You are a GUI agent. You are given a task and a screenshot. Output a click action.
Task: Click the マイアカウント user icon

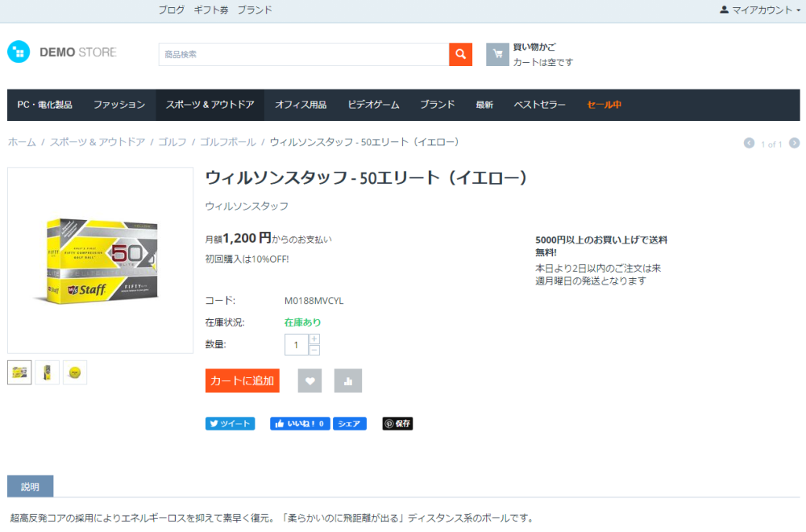(724, 10)
